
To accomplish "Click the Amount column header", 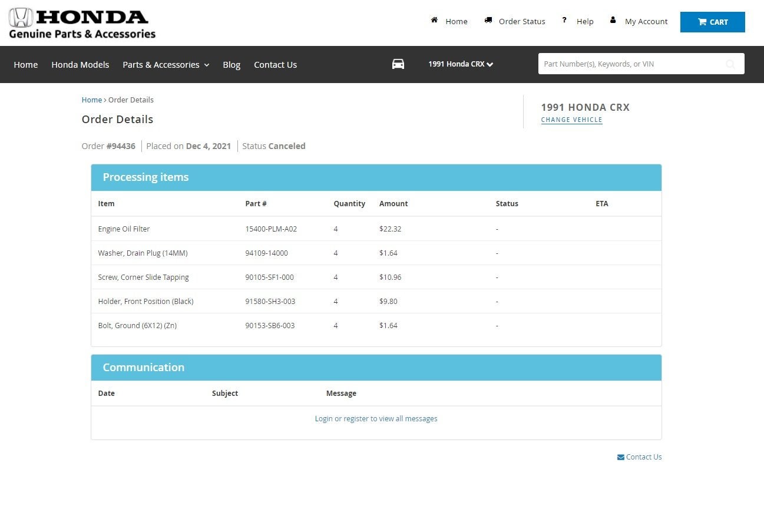I will click(x=393, y=204).
